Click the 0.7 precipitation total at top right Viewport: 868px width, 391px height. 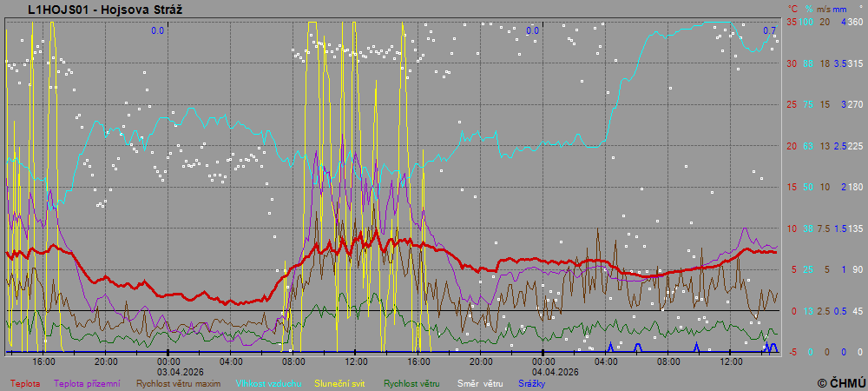point(769,30)
